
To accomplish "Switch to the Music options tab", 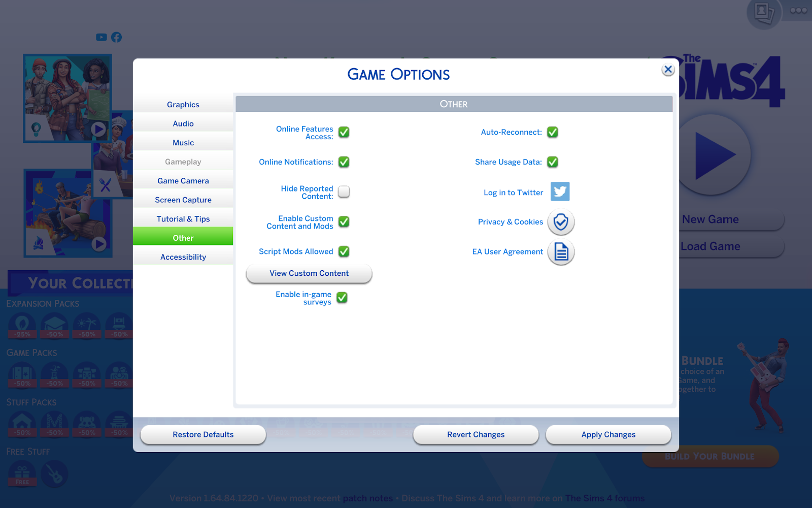I will [x=183, y=143].
